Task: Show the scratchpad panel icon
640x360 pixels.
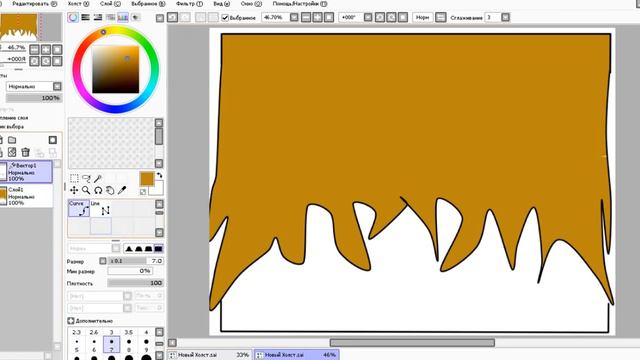Action: pos(136,18)
